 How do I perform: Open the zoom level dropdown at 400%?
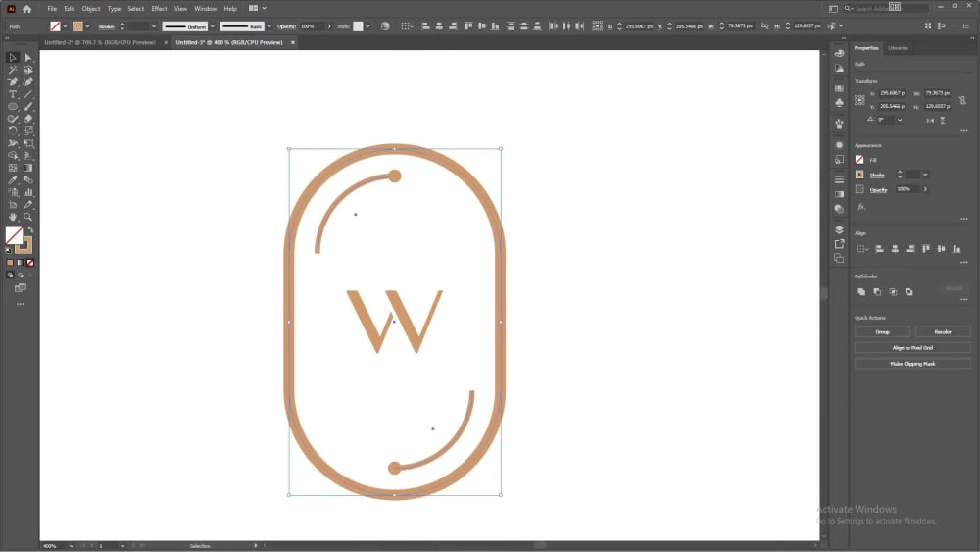pyautogui.click(x=72, y=546)
